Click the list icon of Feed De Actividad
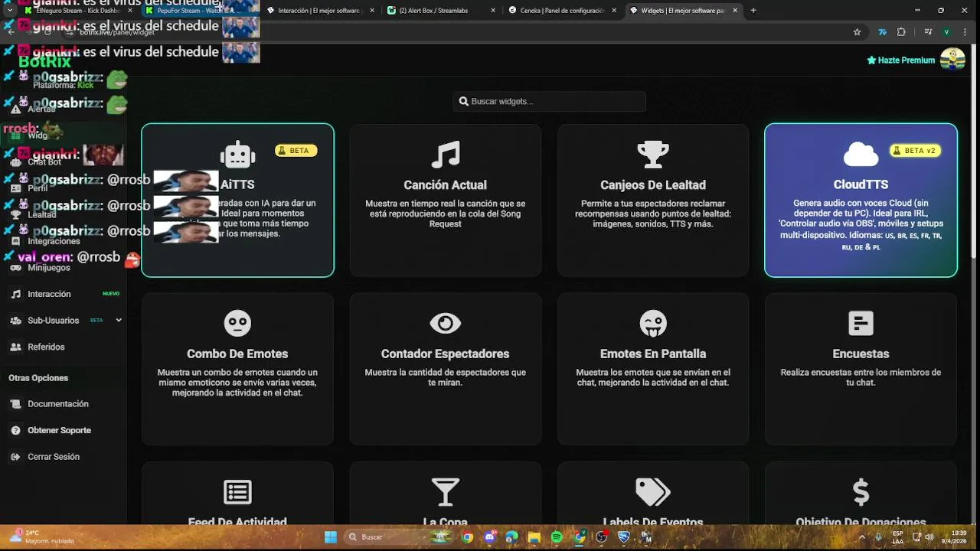Image resolution: width=980 pixels, height=551 pixels. pos(237,492)
